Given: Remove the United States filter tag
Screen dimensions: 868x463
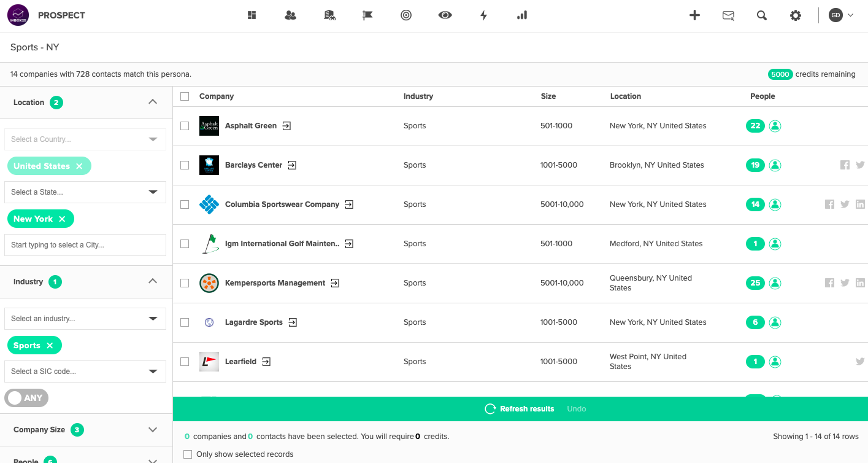Looking at the screenshot, I should tap(79, 166).
